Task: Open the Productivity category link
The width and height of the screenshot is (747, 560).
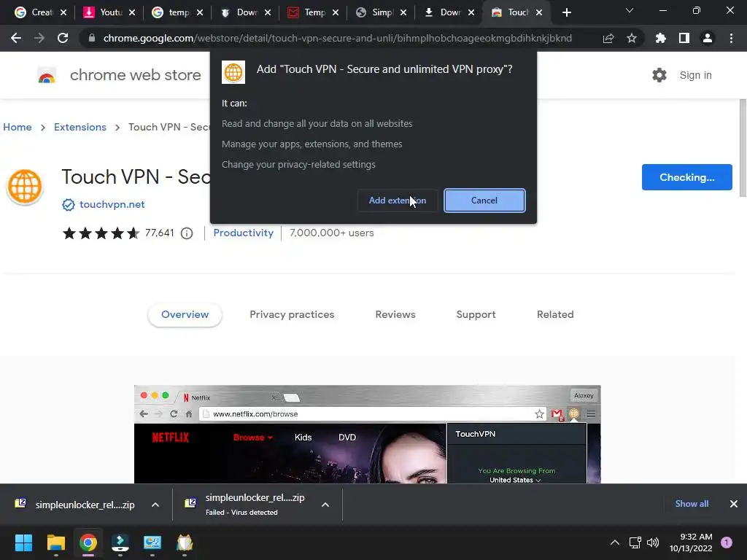Action: tap(244, 233)
